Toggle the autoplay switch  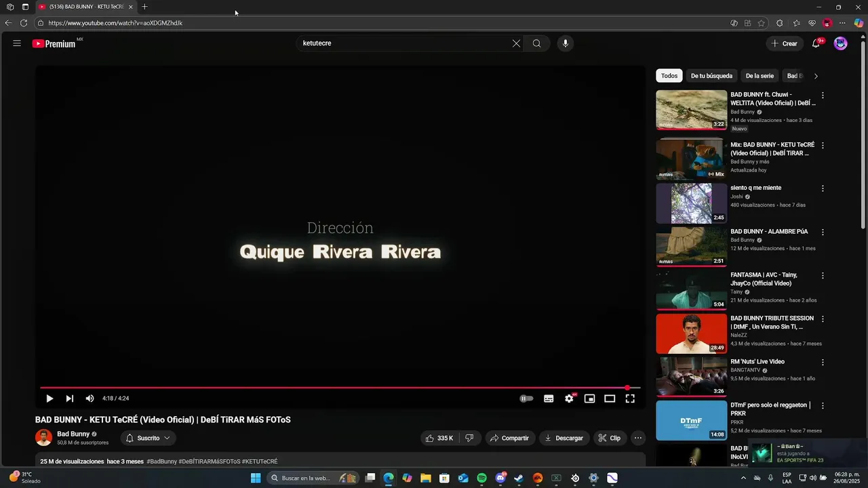coord(527,399)
